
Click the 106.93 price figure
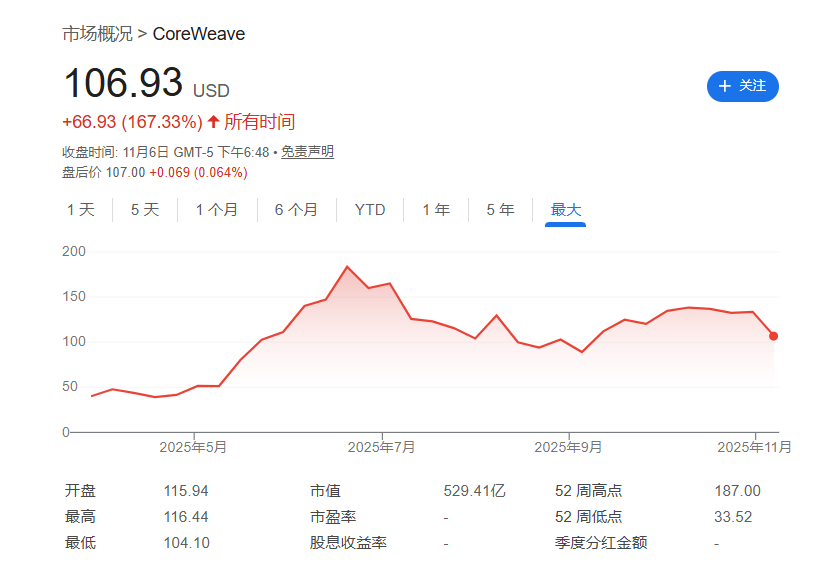tap(123, 83)
